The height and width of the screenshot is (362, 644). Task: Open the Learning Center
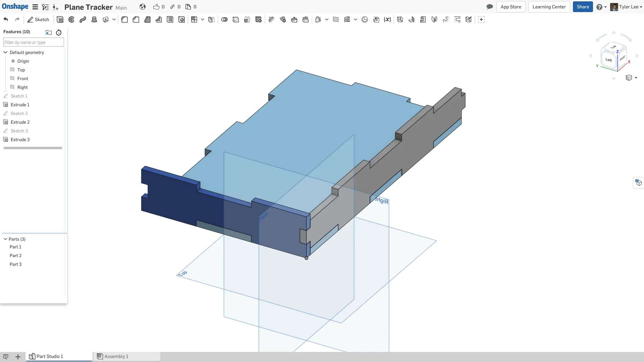(x=549, y=7)
